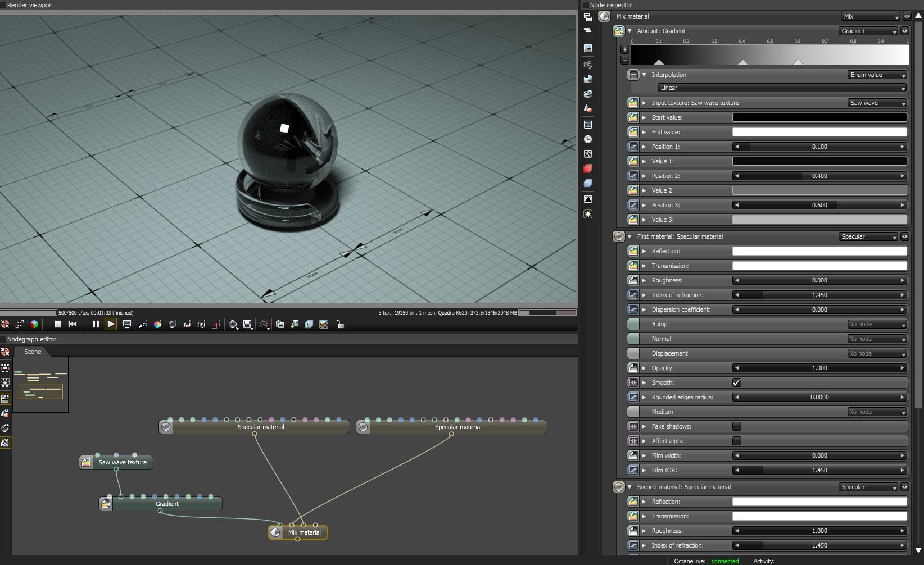Pause the render
Image resolution: width=924 pixels, height=565 pixels.
tap(96, 324)
